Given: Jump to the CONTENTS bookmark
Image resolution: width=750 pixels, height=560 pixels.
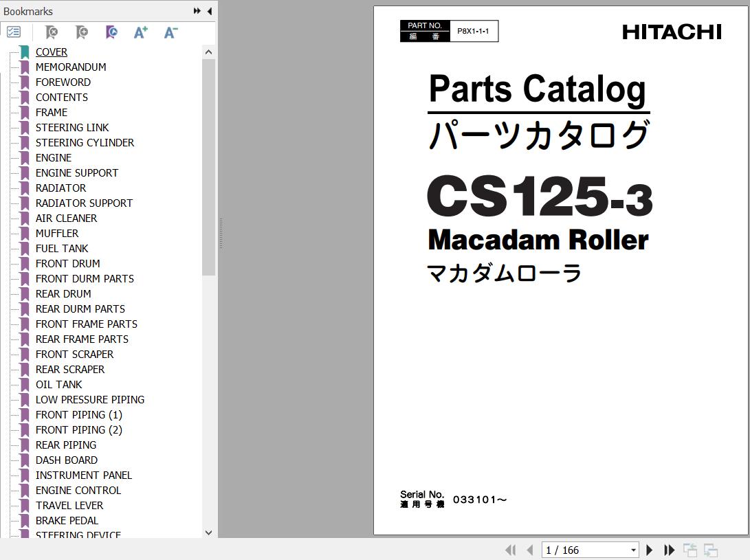Looking at the screenshot, I should [62, 97].
